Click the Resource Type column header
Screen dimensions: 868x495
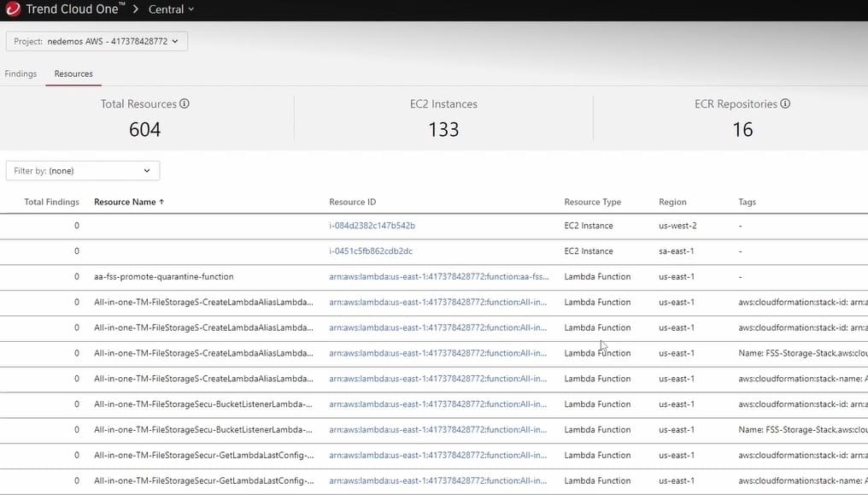tap(592, 203)
